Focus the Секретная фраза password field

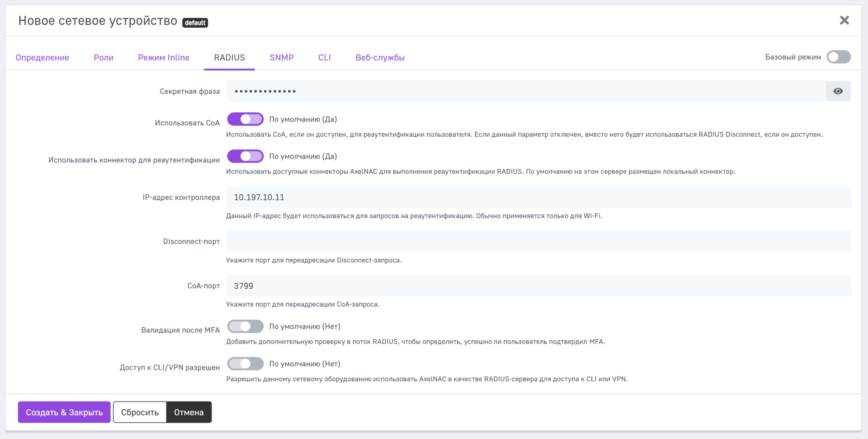525,91
